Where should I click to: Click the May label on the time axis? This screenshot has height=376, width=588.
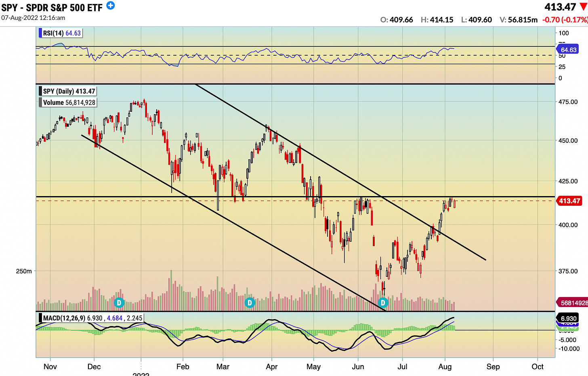click(314, 367)
